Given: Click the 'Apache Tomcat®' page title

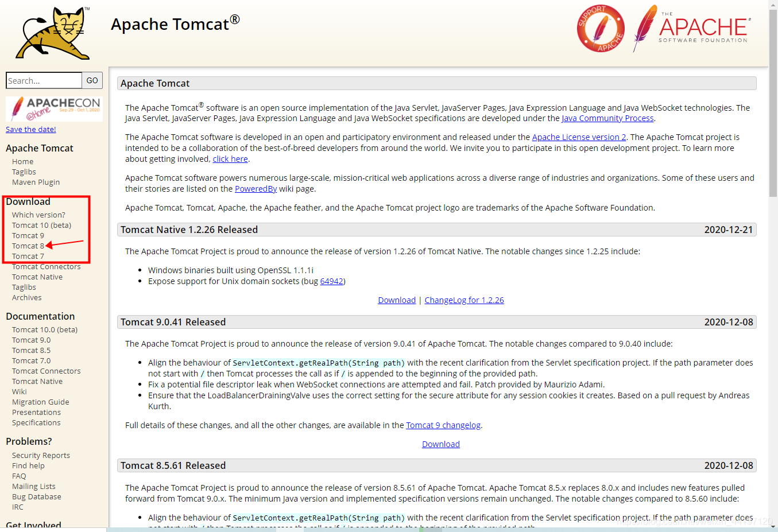Looking at the screenshot, I should [x=175, y=24].
